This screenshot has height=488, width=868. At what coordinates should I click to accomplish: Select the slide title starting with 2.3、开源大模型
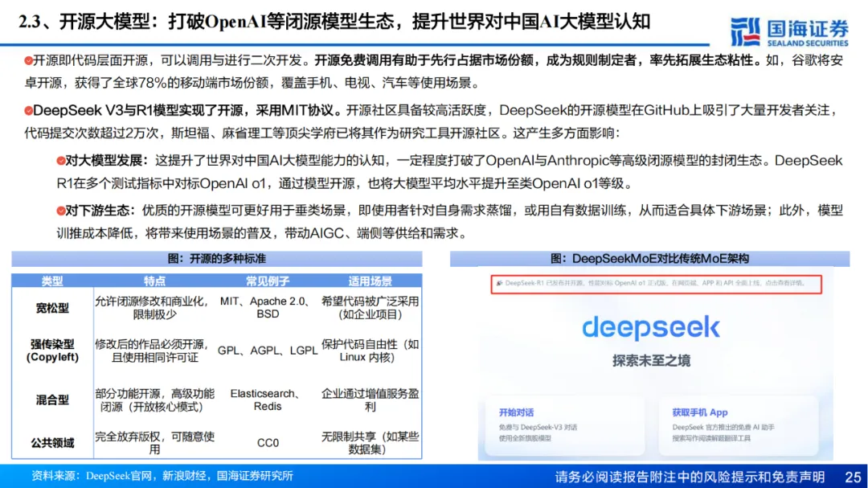point(334,23)
